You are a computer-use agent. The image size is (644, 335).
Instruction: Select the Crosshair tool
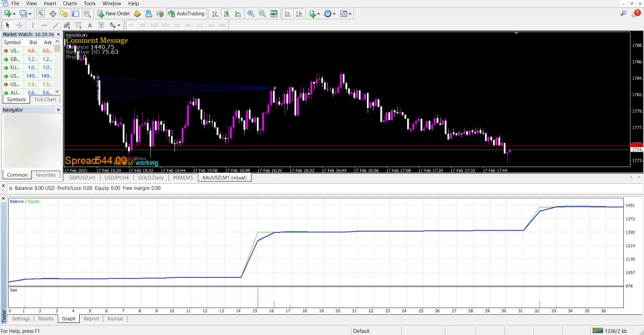click(19, 26)
